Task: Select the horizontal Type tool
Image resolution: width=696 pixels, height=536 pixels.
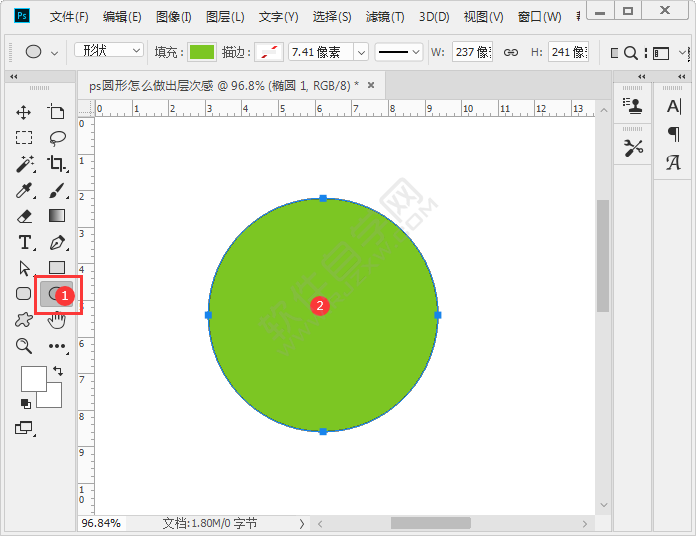Action: [24, 242]
